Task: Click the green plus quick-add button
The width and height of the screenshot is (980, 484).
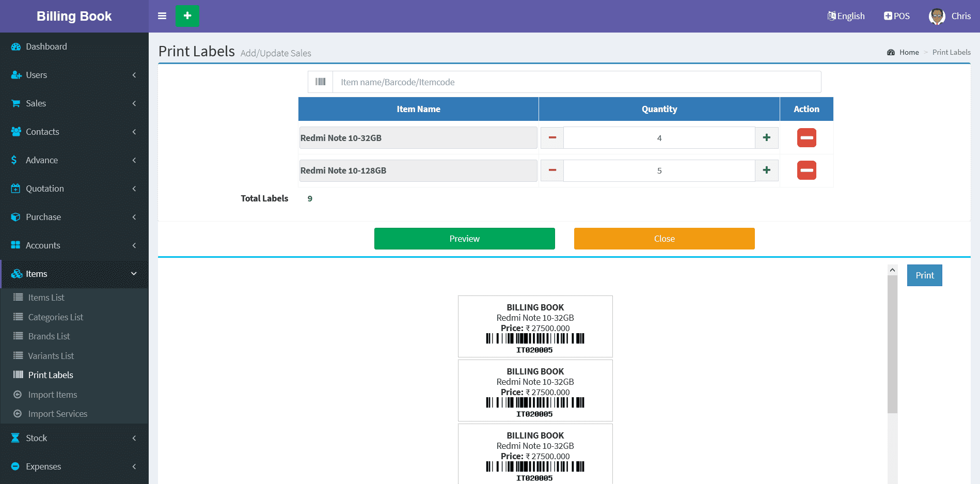Action: pos(187,16)
